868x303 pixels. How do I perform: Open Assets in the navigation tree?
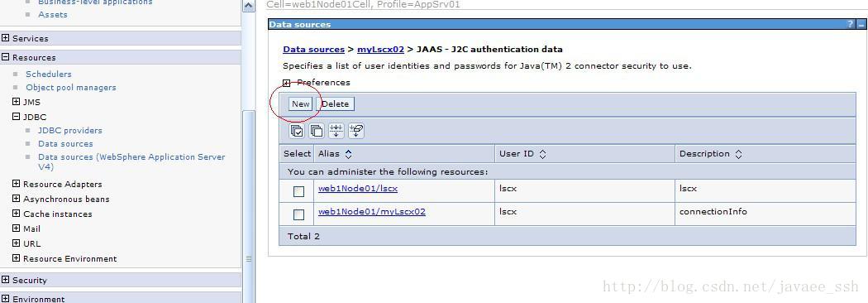[53, 14]
